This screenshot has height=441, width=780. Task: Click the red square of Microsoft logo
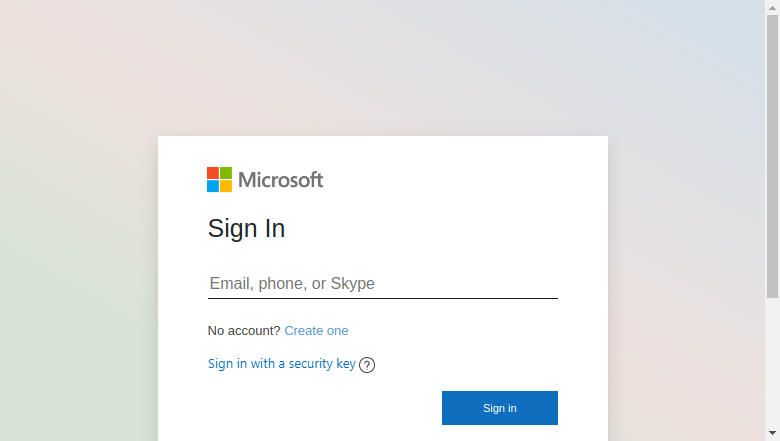(213, 173)
